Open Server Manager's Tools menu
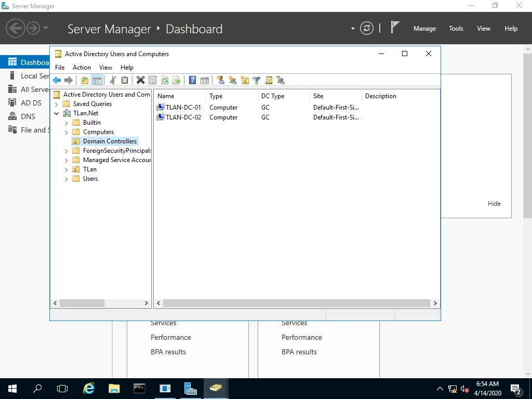The height and width of the screenshot is (399, 532). click(456, 29)
